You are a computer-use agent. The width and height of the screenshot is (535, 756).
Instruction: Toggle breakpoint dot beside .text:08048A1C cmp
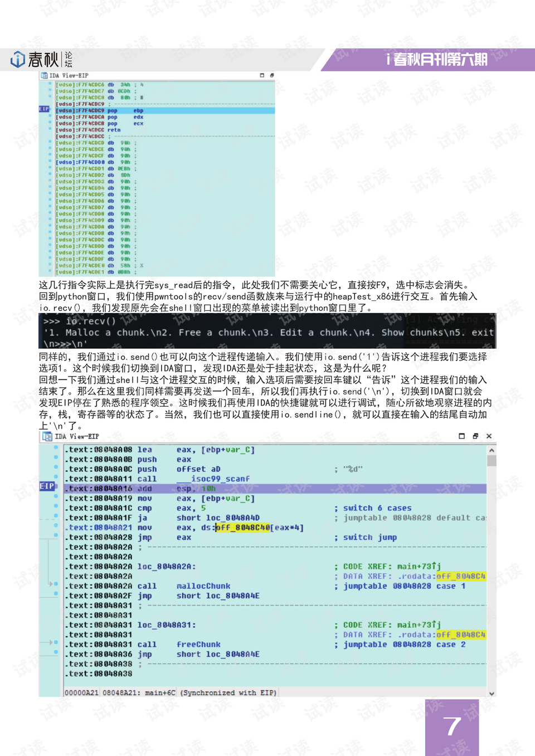coord(56,506)
